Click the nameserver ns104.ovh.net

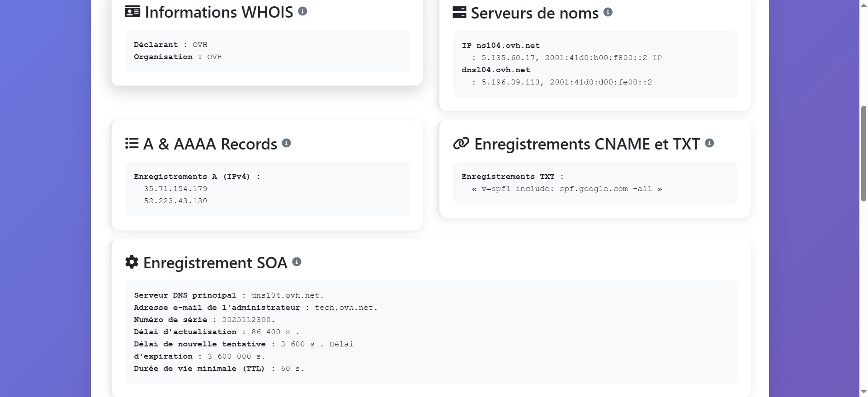[x=509, y=45]
